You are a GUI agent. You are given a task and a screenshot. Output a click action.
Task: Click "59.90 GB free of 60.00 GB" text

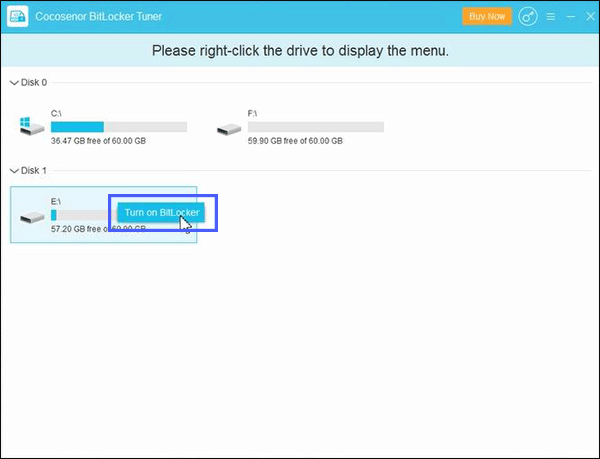click(x=295, y=141)
